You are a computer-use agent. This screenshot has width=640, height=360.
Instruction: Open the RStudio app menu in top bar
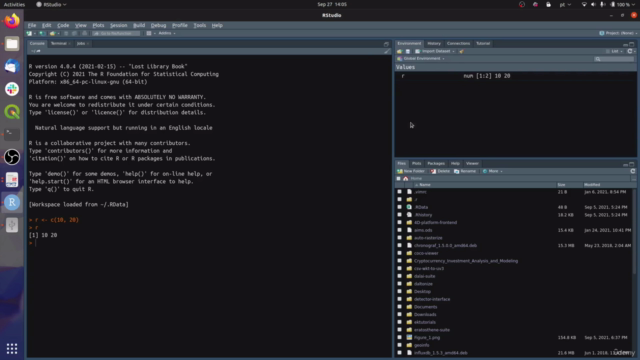pos(51,4)
